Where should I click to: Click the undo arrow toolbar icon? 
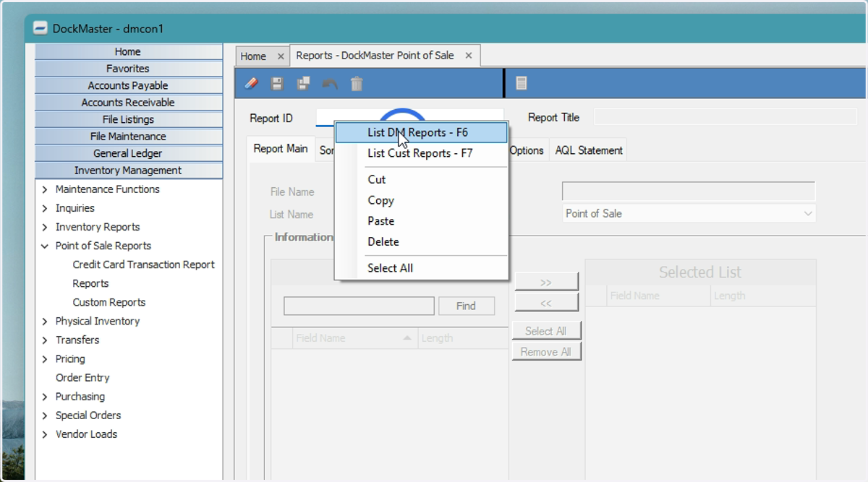330,83
